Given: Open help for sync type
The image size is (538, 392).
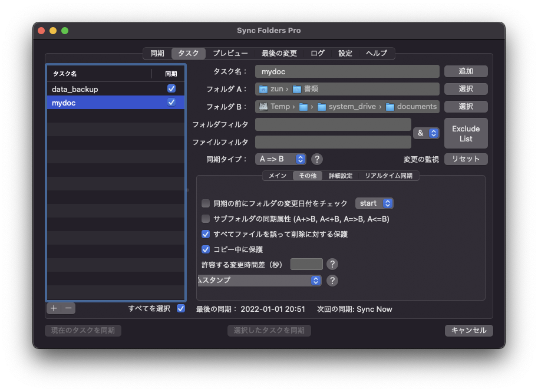Looking at the screenshot, I should click(317, 159).
